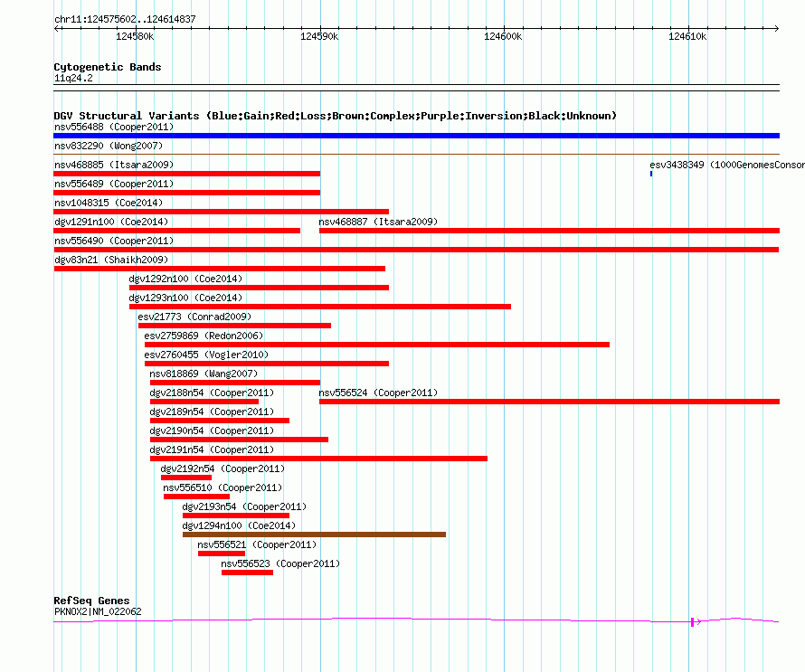Click dgv1291n100 (Coe2014) label

[x=111, y=222]
